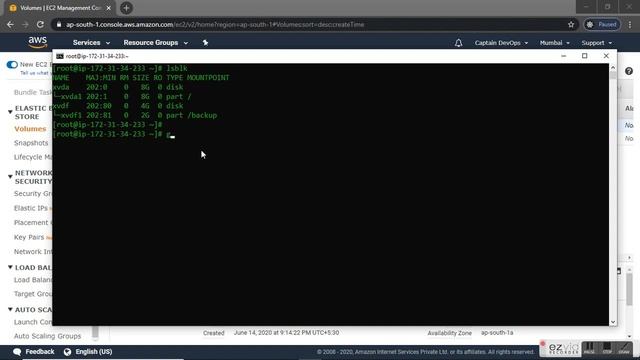640x360 pixels.
Task: Click the ezvid recorder stop button
Action: pyautogui.click(x=607, y=348)
